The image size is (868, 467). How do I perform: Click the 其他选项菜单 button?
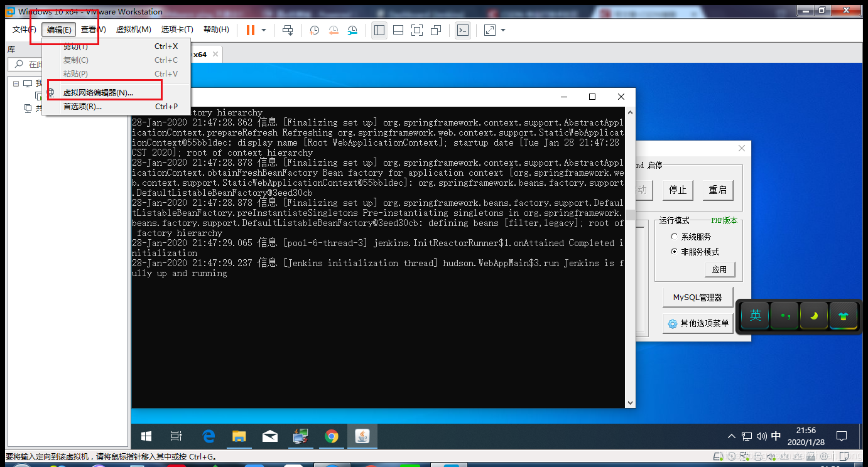coord(698,323)
